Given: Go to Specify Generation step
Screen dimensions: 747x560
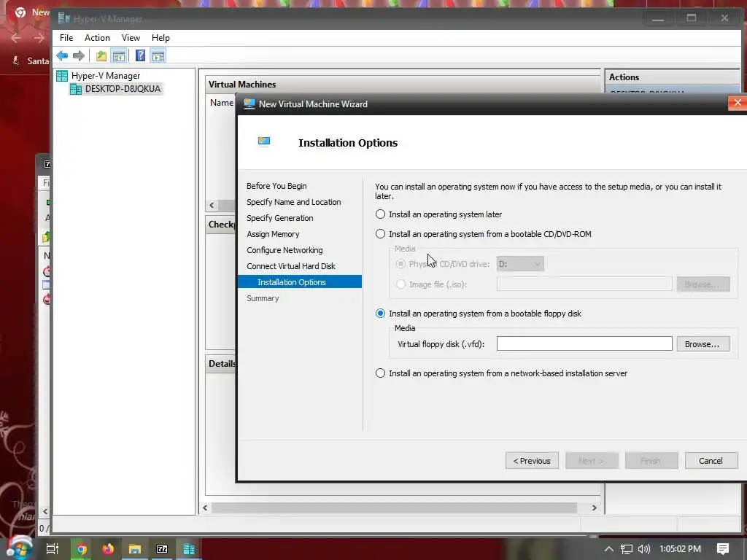Looking at the screenshot, I should point(279,218).
